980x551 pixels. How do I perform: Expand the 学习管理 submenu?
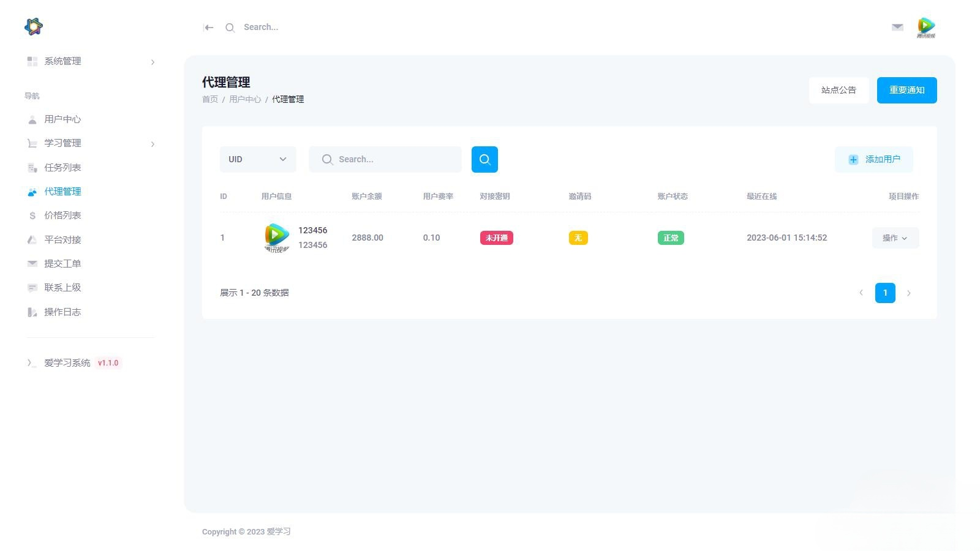click(90, 143)
